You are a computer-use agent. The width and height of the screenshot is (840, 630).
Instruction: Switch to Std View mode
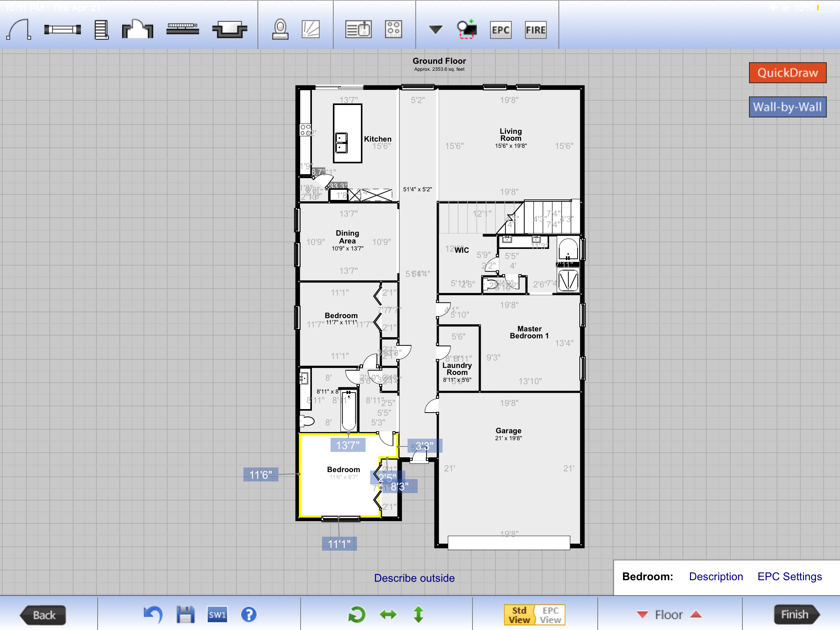pos(519,615)
